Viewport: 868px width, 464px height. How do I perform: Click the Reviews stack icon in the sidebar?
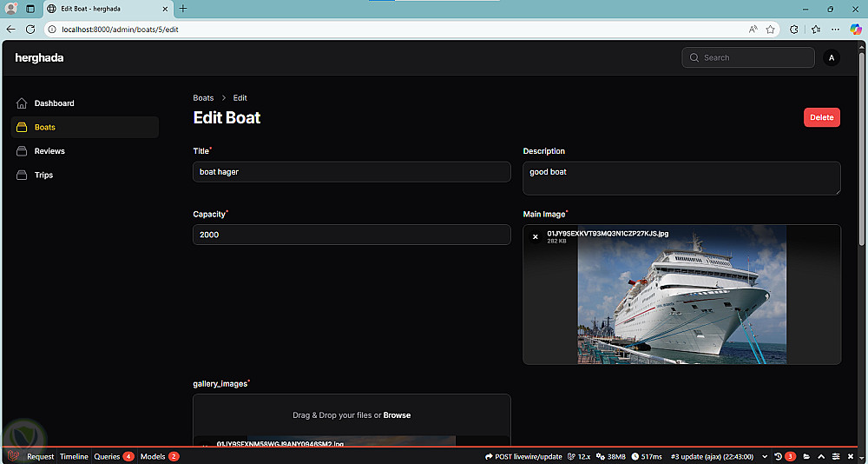point(22,151)
